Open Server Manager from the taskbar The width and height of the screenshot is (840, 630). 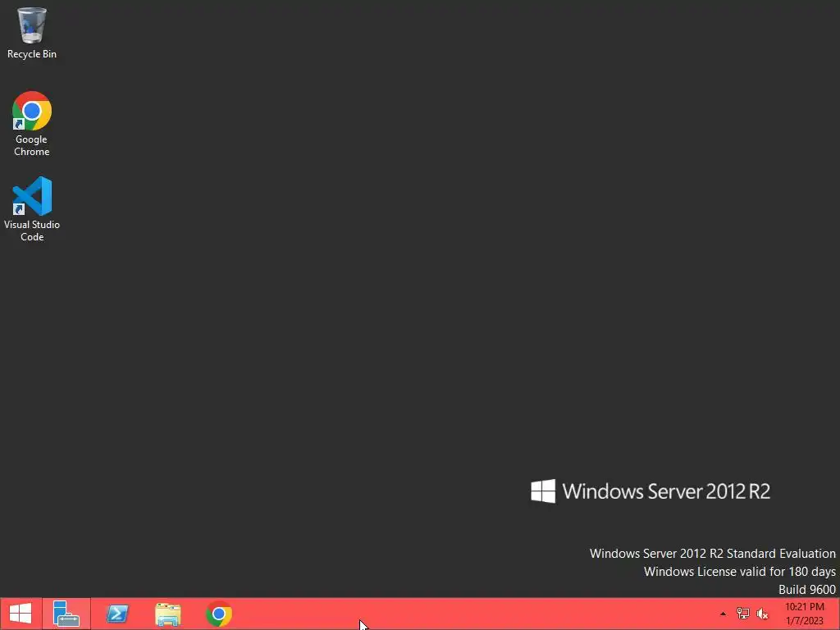[x=66, y=614]
